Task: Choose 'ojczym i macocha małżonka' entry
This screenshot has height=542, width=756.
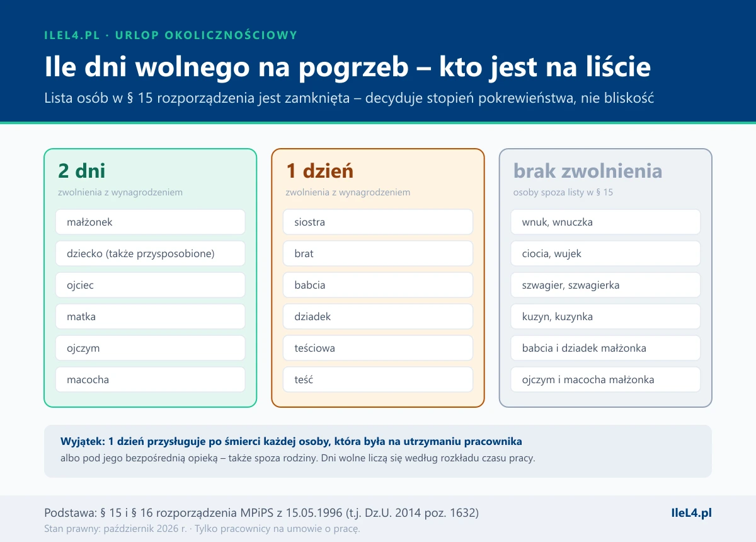Action: click(605, 379)
